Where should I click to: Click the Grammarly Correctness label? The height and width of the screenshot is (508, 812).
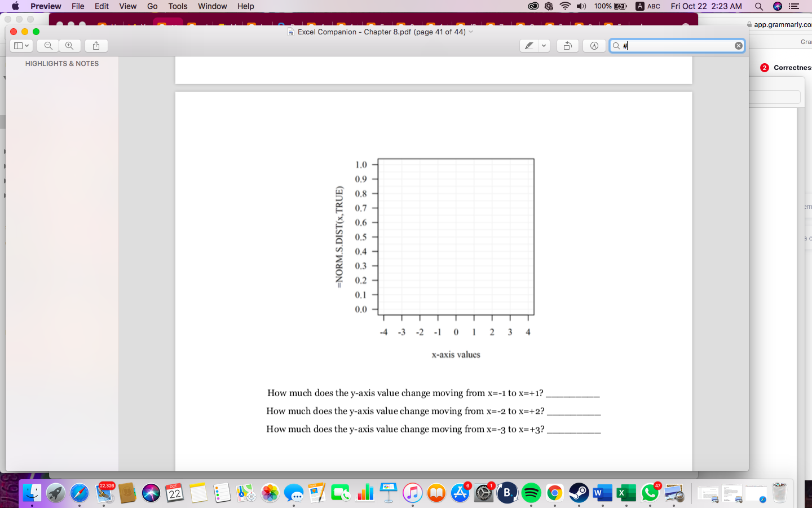(x=792, y=68)
